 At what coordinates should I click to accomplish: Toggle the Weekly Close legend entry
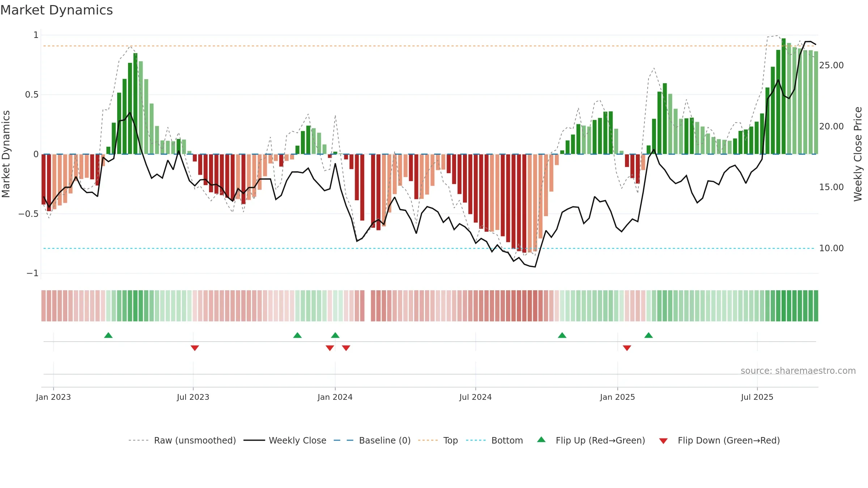(x=285, y=440)
